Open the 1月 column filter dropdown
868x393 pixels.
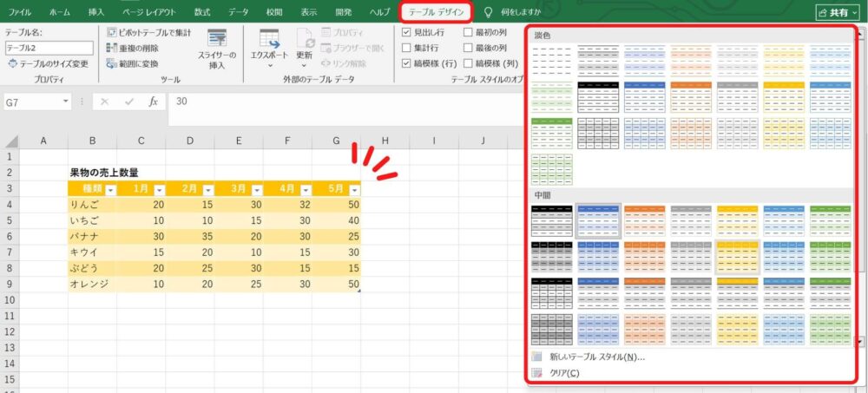coord(160,190)
